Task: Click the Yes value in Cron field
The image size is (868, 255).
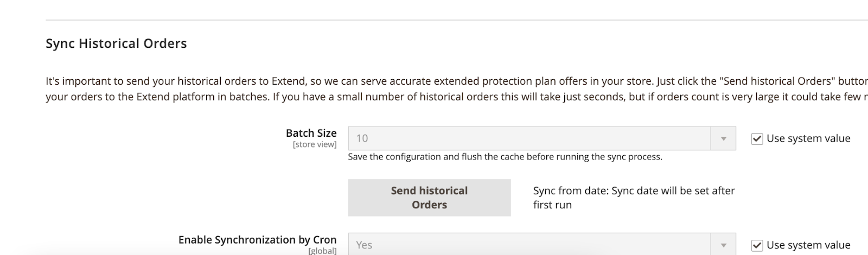Action: click(364, 245)
